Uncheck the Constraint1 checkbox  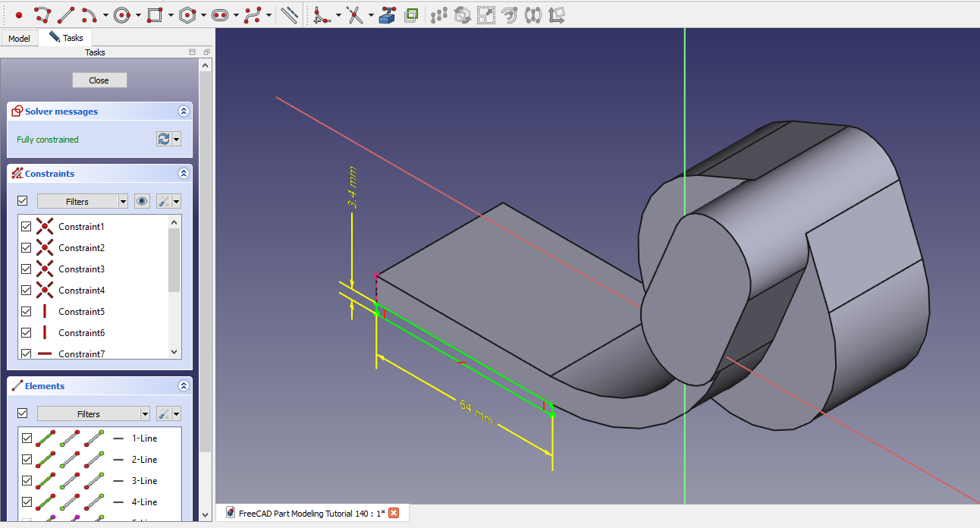(x=27, y=227)
